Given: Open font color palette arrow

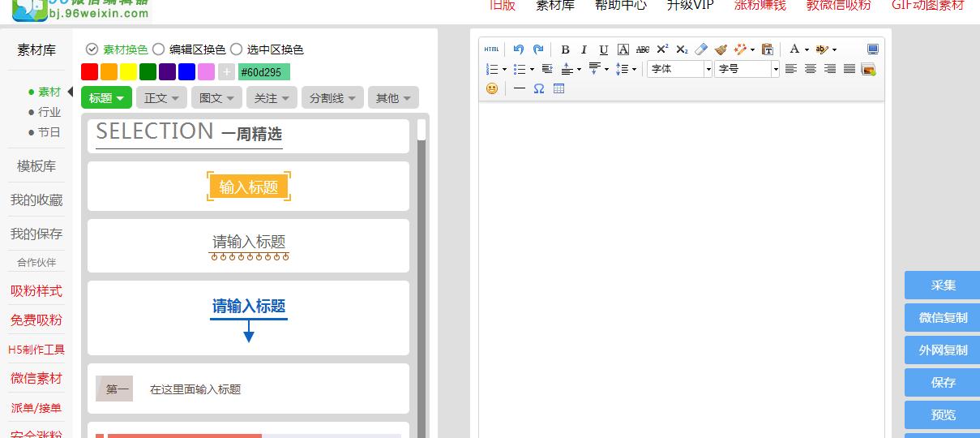Looking at the screenshot, I should [807, 49].
